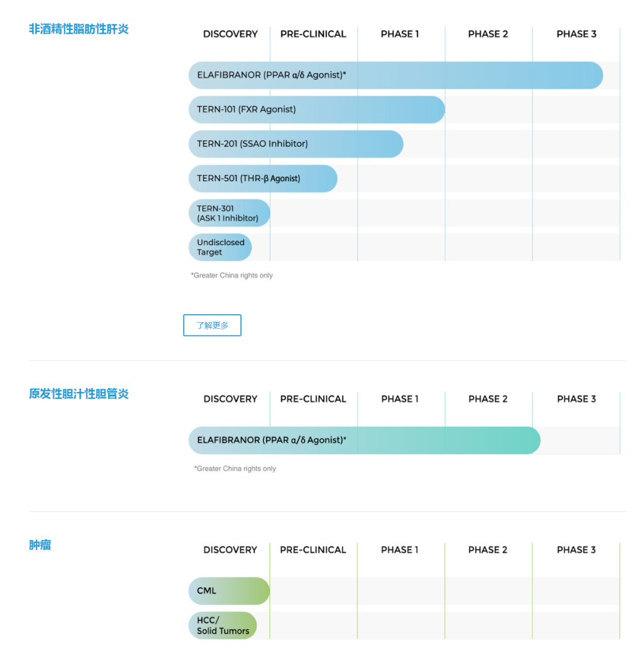The height and width of the screenshot is (658, 644).
Task: Click DISCOVERY header in the 肿瘤 chart
Action: pyautogui.click(x=230, y=550)
